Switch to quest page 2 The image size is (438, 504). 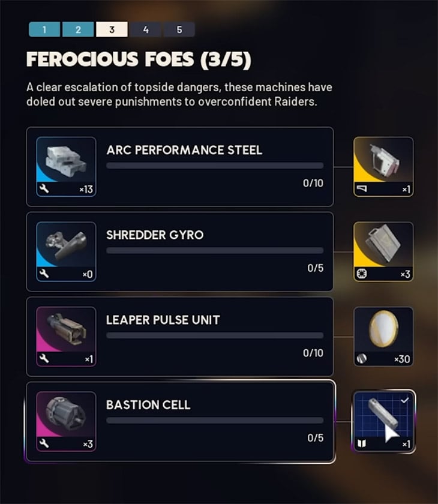pos(77,28)
